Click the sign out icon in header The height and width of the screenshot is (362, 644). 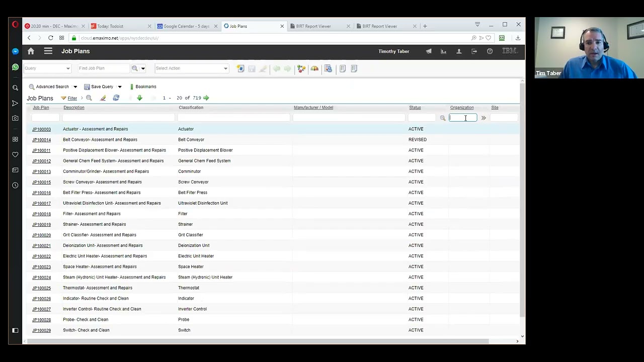tap(474, 51)
